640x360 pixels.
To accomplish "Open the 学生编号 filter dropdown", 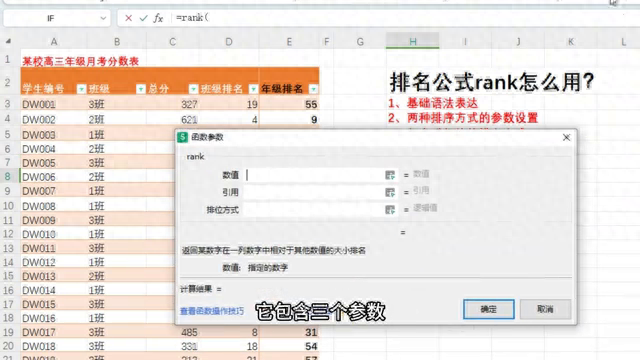I will pyautogui.click(x=81, y=89).
